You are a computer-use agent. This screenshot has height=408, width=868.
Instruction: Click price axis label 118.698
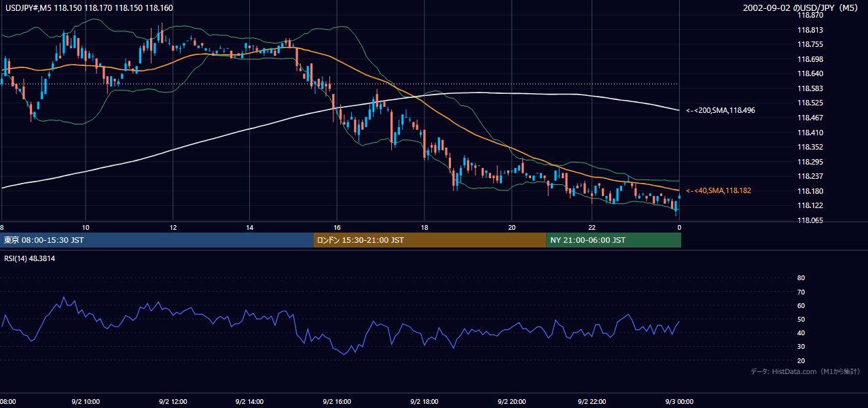[810, 59]
